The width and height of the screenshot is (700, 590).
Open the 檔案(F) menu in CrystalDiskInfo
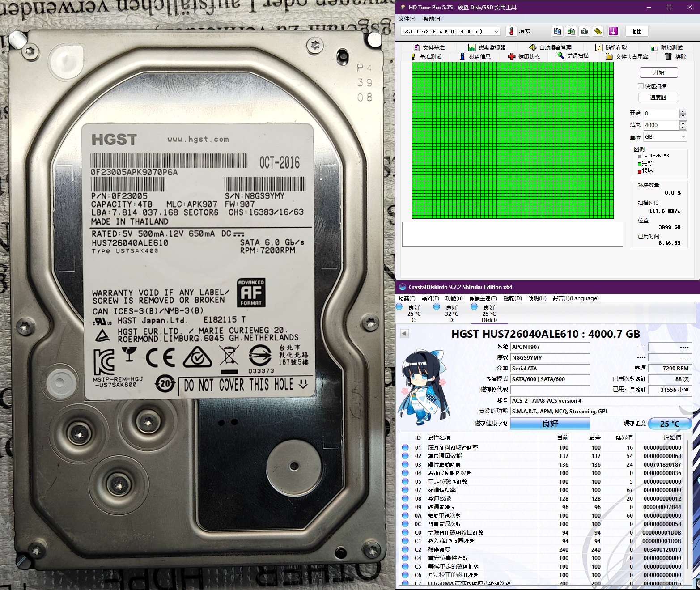[407, 298]
